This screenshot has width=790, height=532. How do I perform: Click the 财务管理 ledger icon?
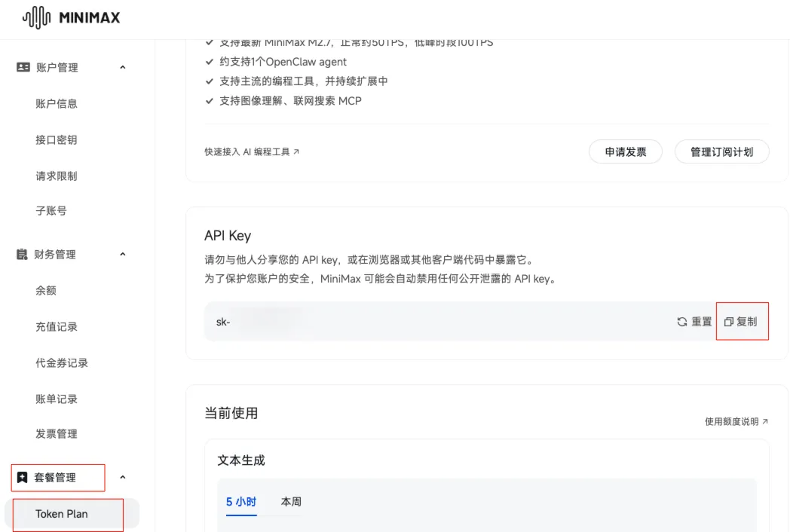(x=22, y=254)
